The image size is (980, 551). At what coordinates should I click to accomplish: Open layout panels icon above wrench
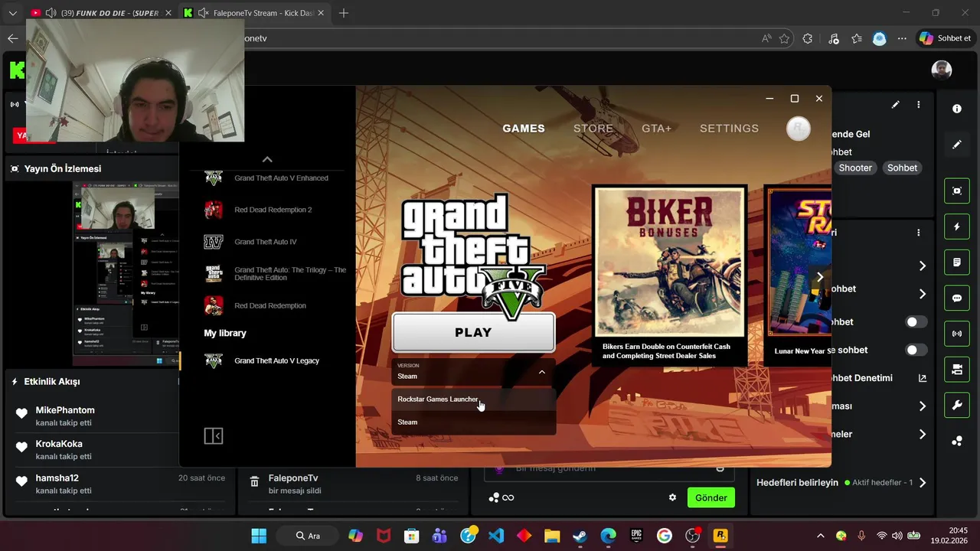click(957, 370)
